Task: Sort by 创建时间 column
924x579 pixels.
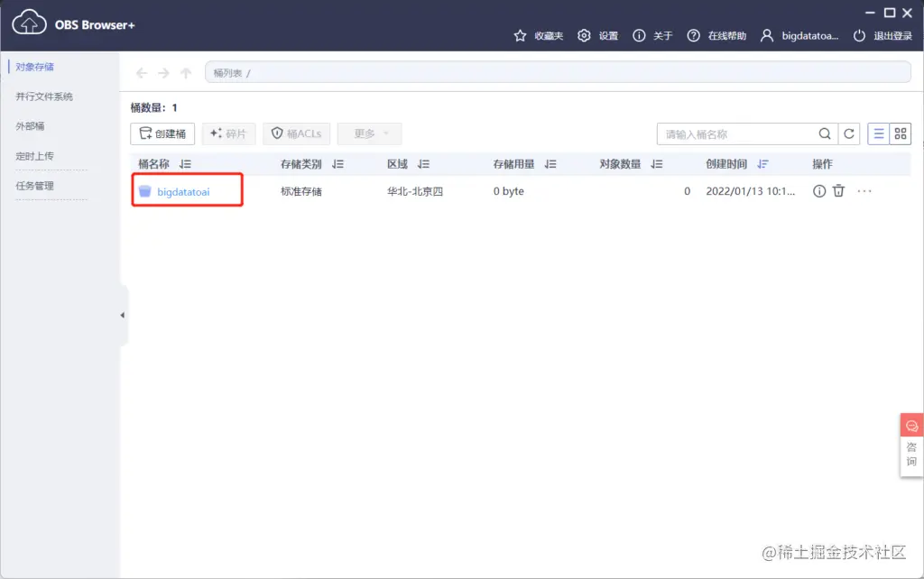Action: 763,164
